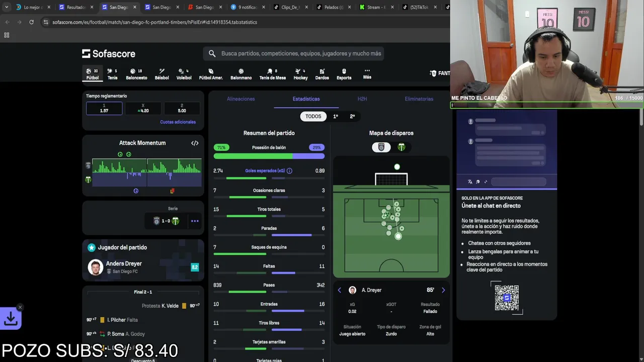Select the 1º half filter

336,116
